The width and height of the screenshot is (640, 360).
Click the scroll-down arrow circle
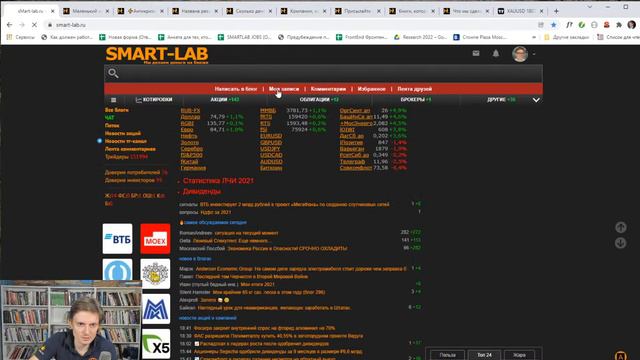[620, 243]
